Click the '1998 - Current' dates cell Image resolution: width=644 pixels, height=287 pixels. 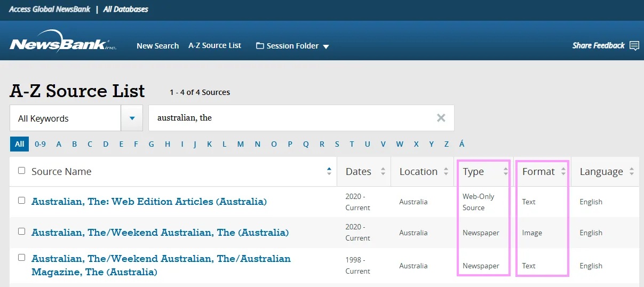tap(357, 265)
